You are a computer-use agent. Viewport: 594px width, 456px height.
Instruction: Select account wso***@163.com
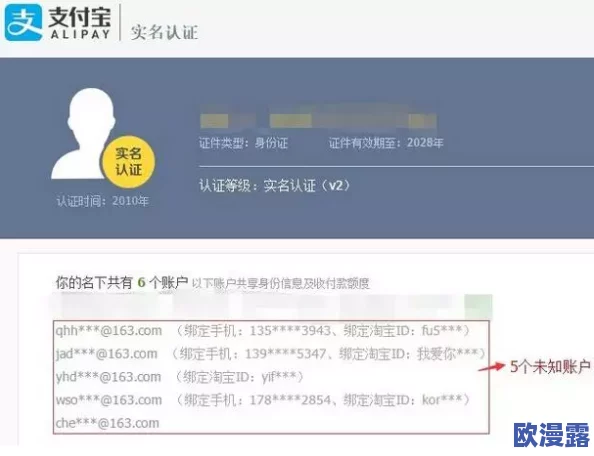109,400
